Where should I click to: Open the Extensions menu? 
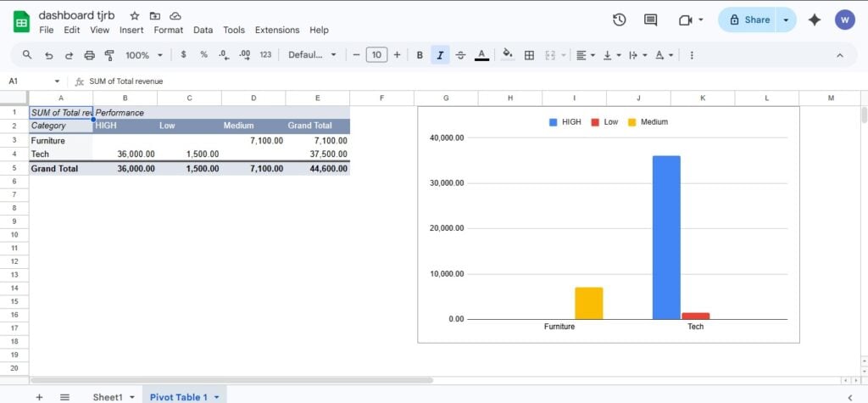coord(277,30)
